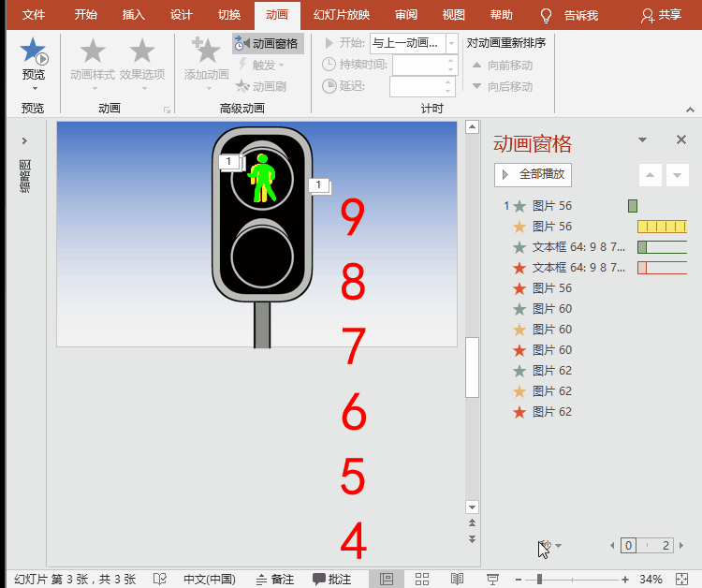Open the File tab
Screen dimensions: 702x588
pyautogui.click(x=34, y=15)
